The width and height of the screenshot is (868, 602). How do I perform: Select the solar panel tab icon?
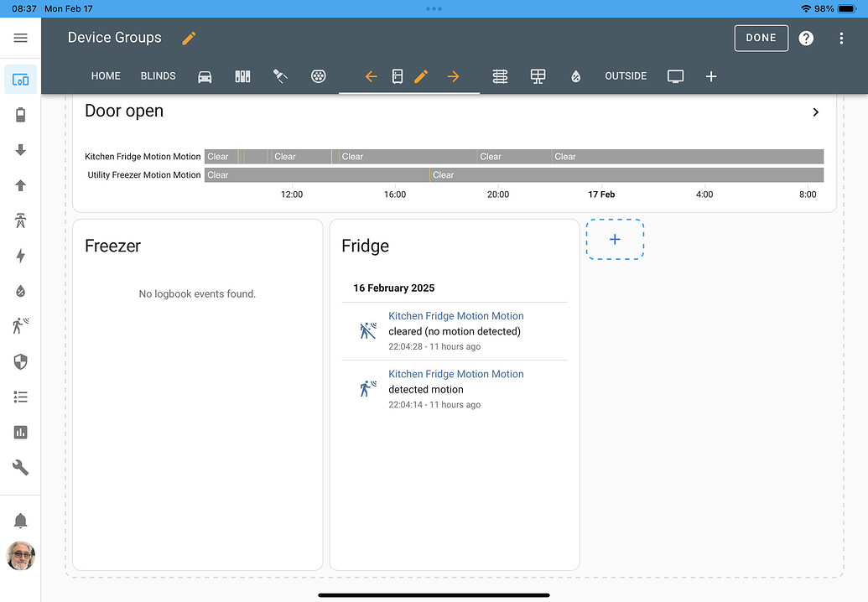538,75
